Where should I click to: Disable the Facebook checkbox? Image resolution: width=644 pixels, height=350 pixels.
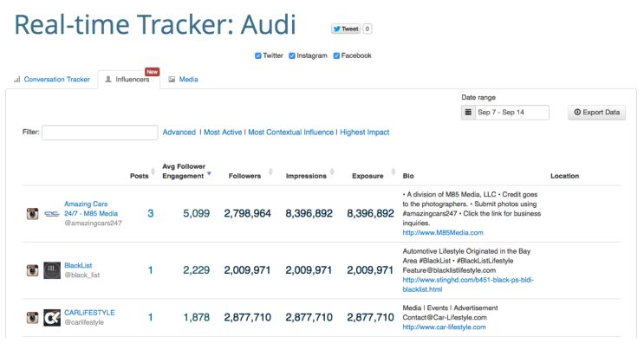337,55
